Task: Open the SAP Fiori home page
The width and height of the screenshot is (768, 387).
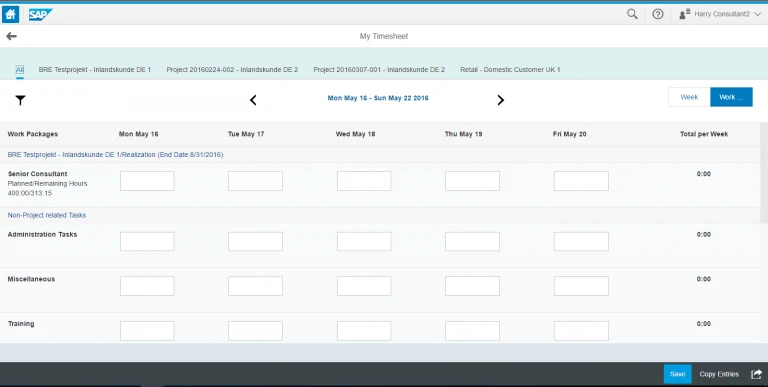Action: (x=10, y=14)
